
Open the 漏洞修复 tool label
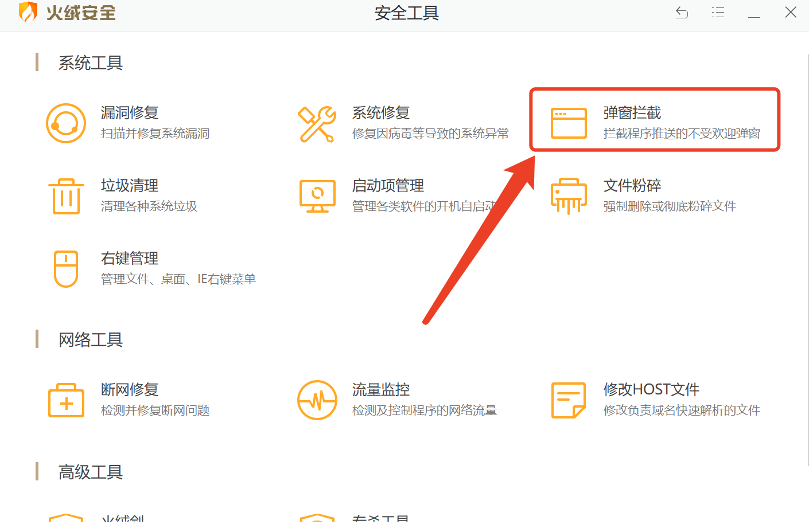[130, 113]
